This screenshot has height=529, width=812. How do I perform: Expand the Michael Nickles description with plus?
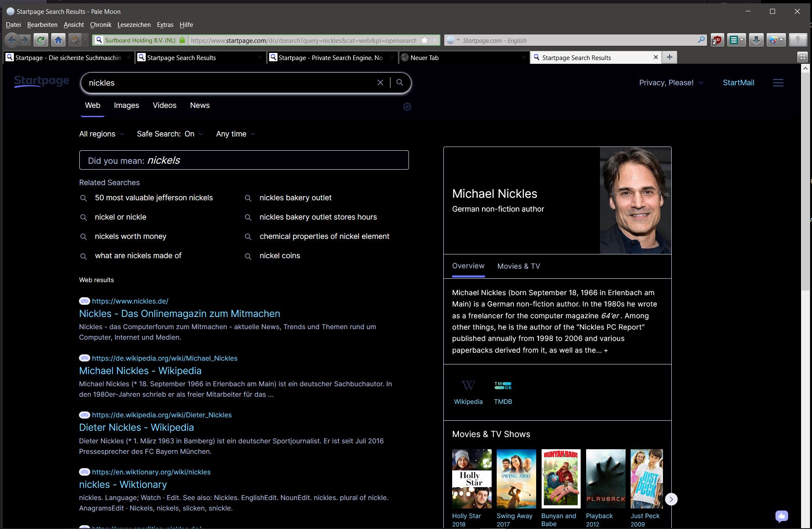click(x=606, y=351)
